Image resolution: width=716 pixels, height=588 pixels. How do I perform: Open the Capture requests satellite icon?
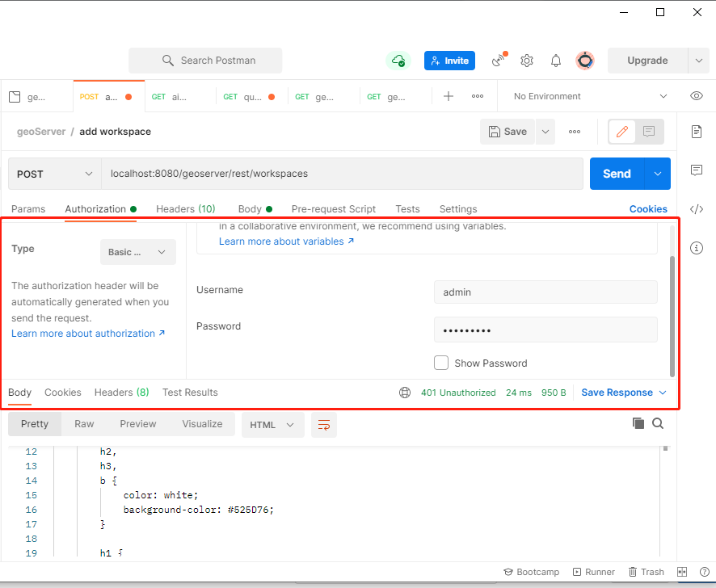pos(499,60)
